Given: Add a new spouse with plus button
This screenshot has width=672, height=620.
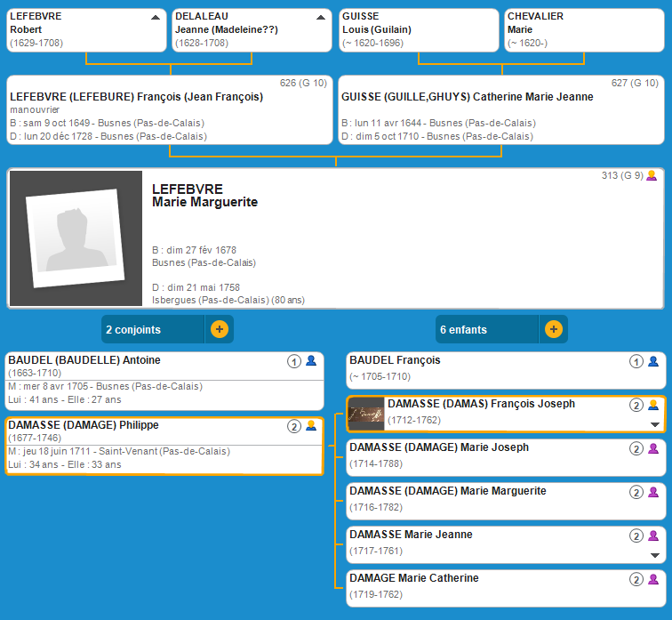Looking at the screenshot, I should pos(220,329).
